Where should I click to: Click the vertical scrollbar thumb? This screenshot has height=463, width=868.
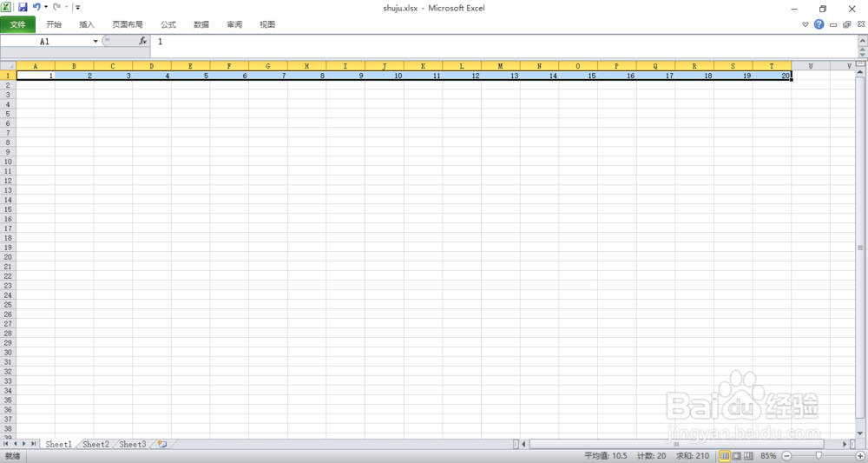859,247
